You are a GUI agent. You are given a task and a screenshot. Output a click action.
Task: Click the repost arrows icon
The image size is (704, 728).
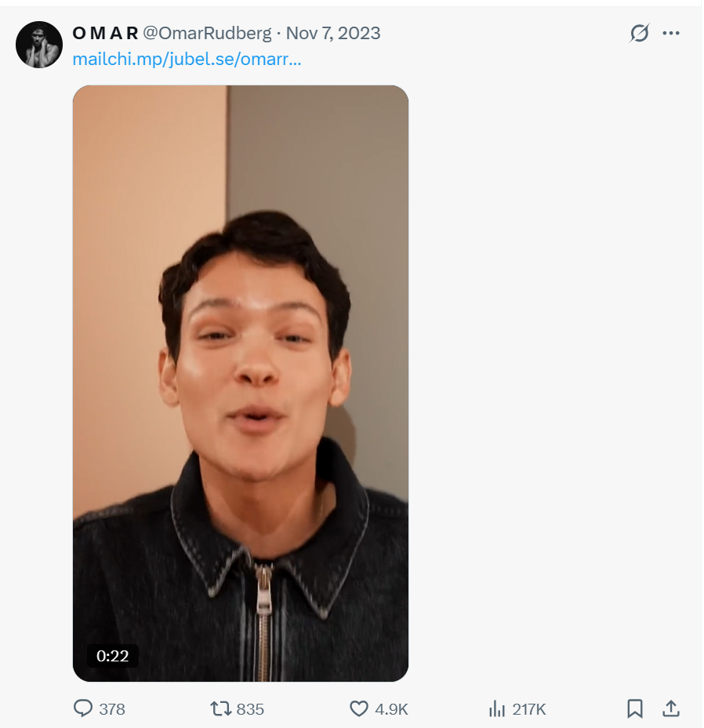pos(220,708)
